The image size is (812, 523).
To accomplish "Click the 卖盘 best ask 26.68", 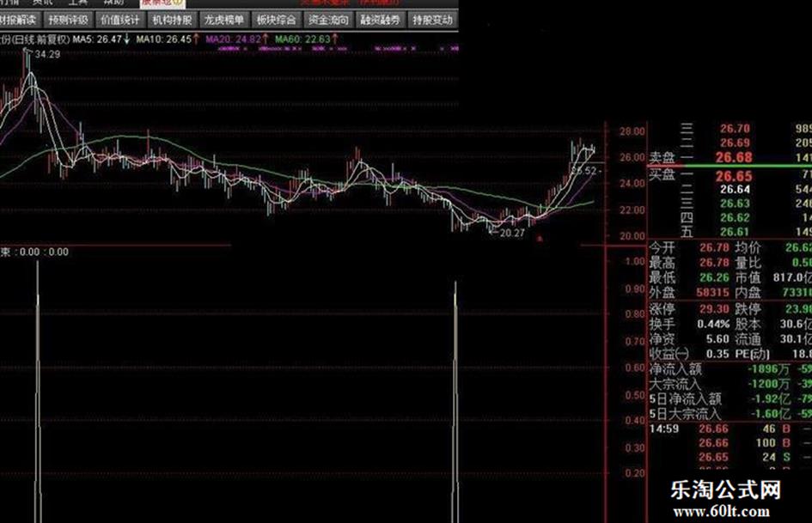I will 734,157.
